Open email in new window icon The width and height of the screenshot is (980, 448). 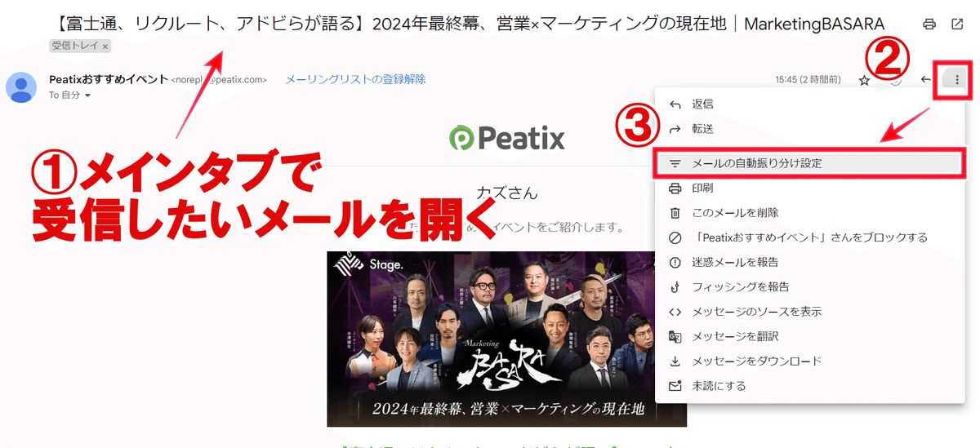click(x=957, y=24)
